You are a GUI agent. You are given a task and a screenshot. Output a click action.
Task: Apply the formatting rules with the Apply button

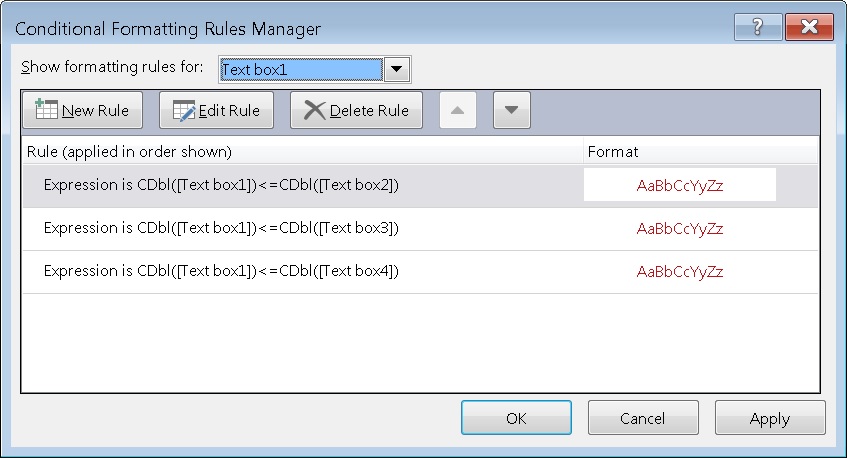(x=770, y=417)
